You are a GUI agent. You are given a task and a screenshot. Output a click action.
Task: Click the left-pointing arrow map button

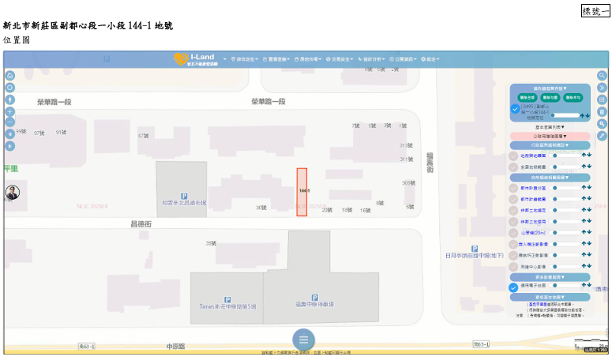[x=10, y=134]
